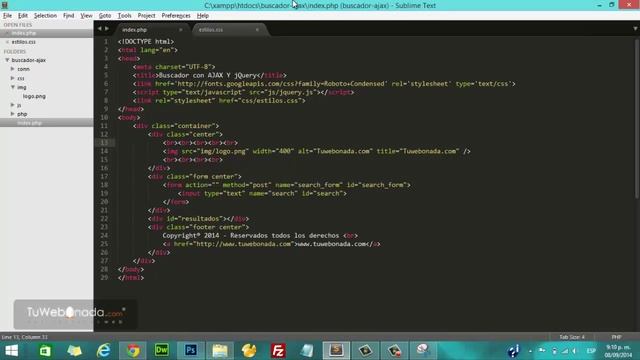
Task: Collapse the img folder
Action: (13, 87)
